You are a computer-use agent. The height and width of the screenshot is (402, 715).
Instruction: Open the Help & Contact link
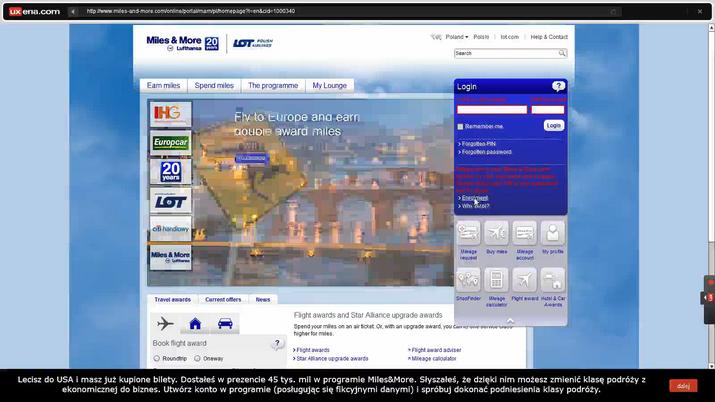pyautogui.click(x=549, y=37)
